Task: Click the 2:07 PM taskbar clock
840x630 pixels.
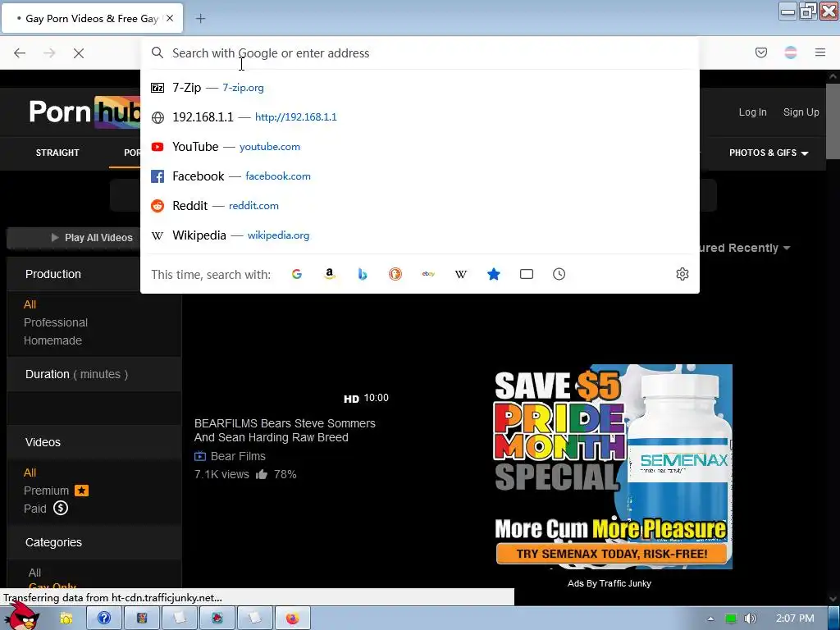Action: pyautogui.click(x=795, y=619)
